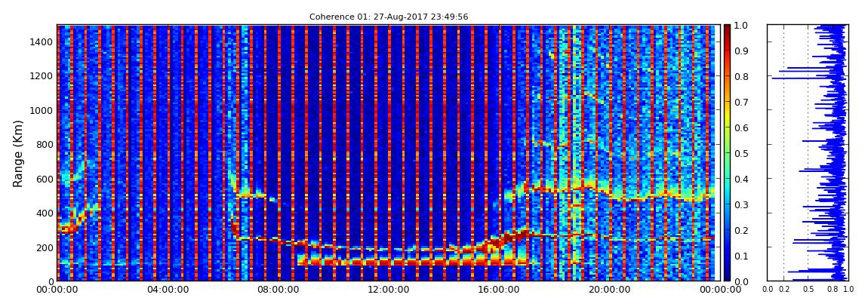This screenshot has height=307, width=868.
Task: Click the 600 tick label on range axis
Action: point(45,179)
